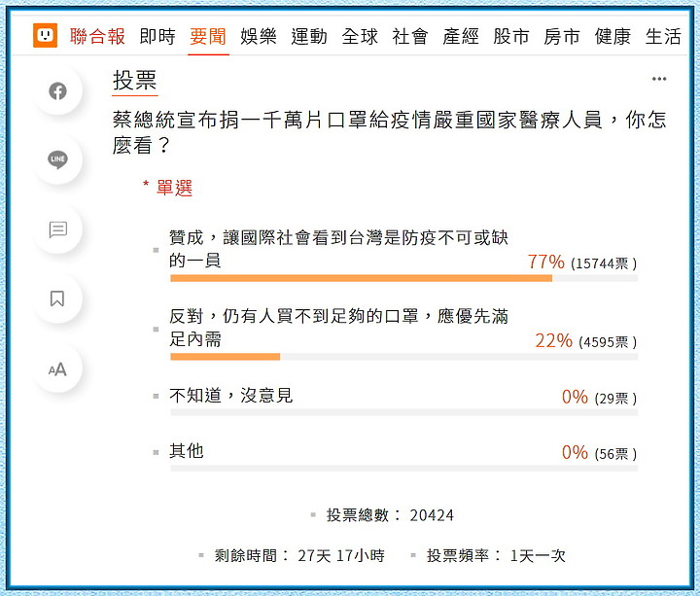Viewport: 700px width, 596px height.
Task: Click the 投票 section heading
Action: 135,81
